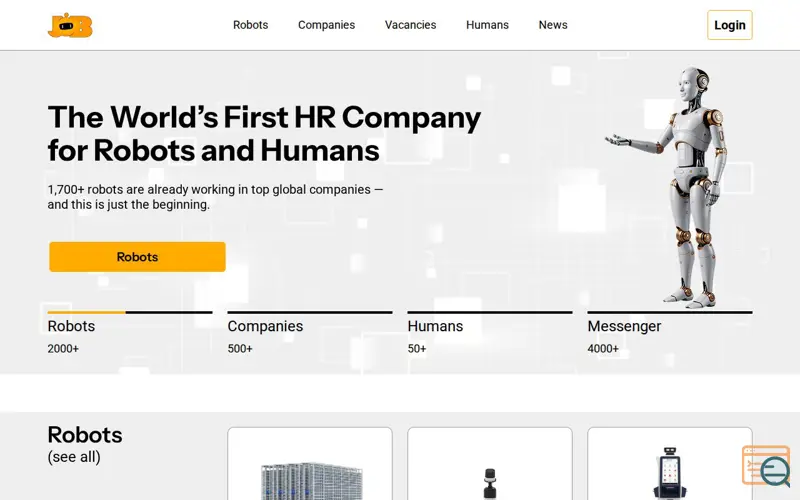Screen dimensions: 800x500
Task: Click the "50+" humans count
Action: click(417, 349)
